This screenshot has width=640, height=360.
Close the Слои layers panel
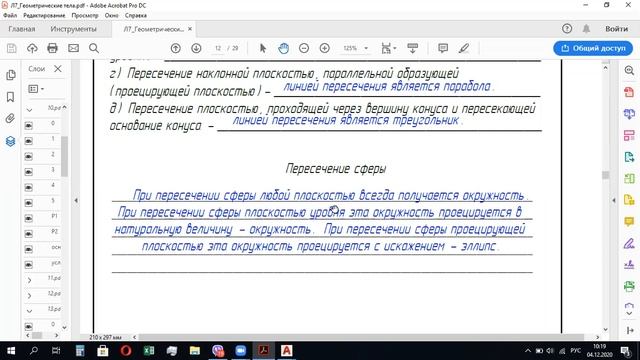tap(58, 69)
